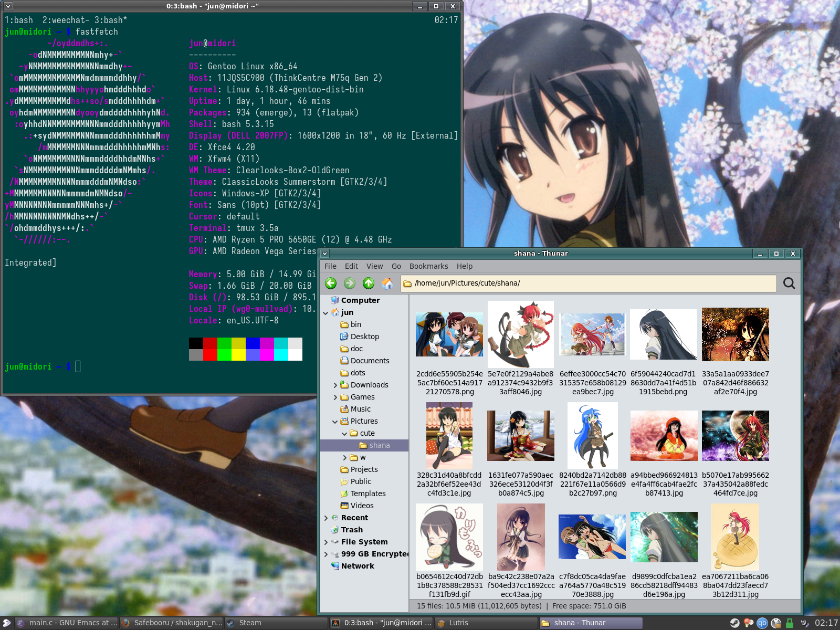Image resolution: width=840 pixels, height=630 pixels.
Task: Click the red swatch in fastfetch palette
Action: 210,343
